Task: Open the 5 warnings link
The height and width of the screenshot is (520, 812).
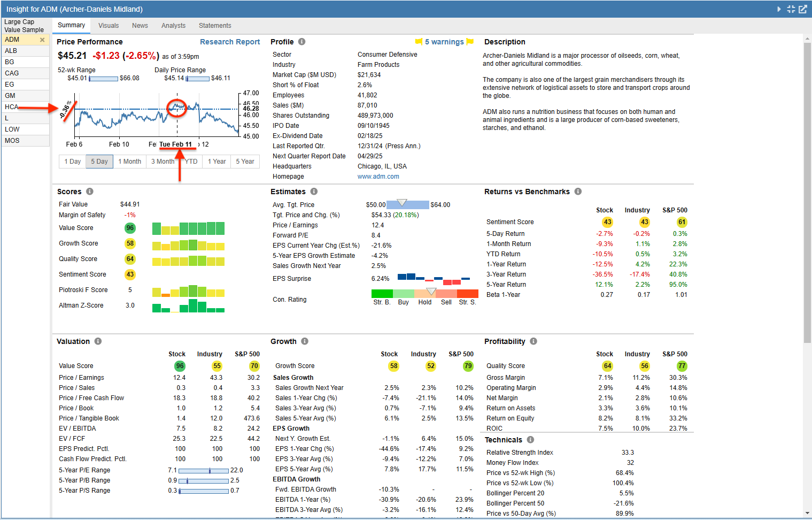Action: click(444, 42)
